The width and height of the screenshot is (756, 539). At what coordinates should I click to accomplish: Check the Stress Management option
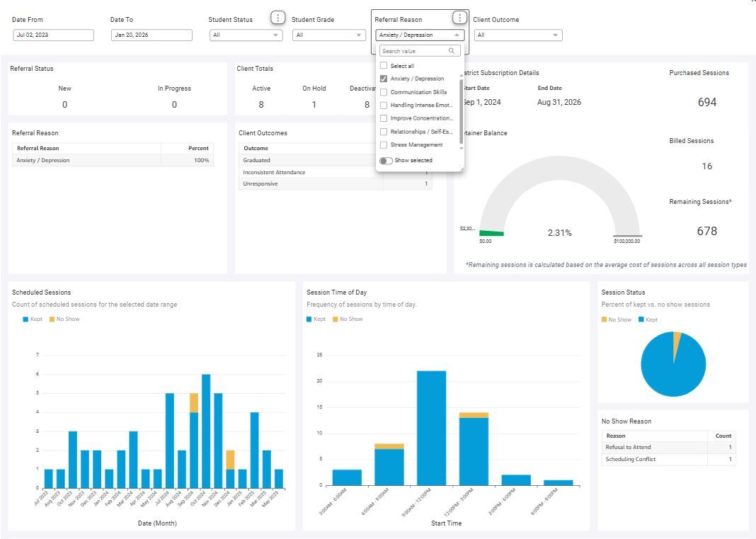pos(384,145)
